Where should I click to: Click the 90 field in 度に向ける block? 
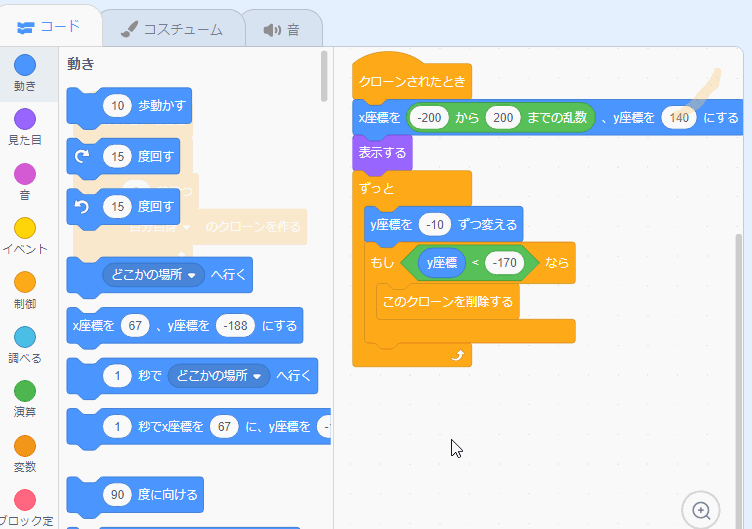118,495
